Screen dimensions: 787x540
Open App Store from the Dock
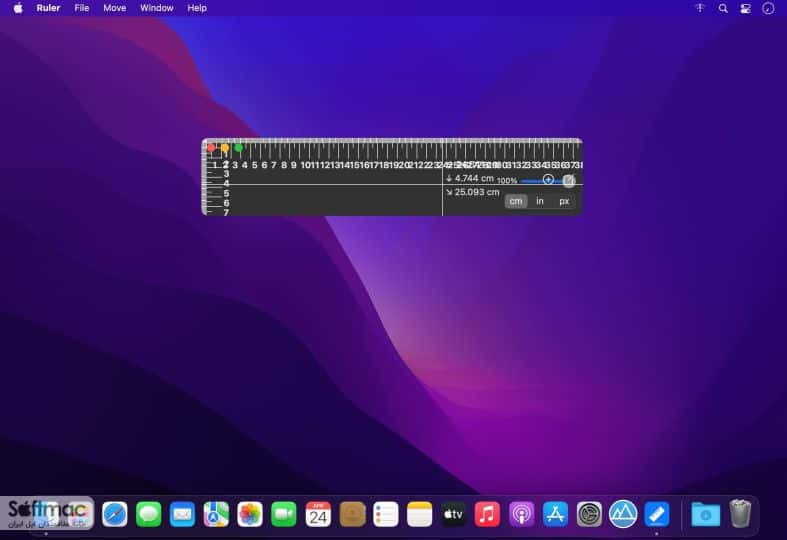click(555, 514)
